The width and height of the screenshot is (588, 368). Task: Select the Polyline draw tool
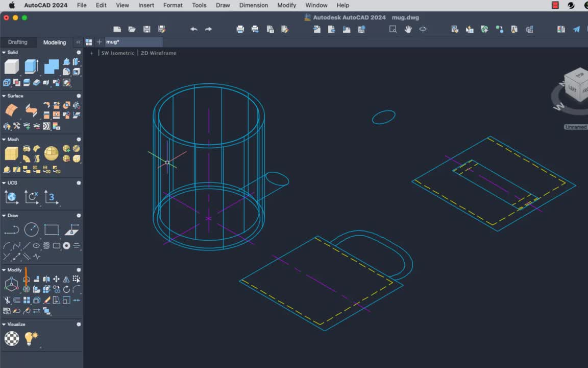point(12,230)
